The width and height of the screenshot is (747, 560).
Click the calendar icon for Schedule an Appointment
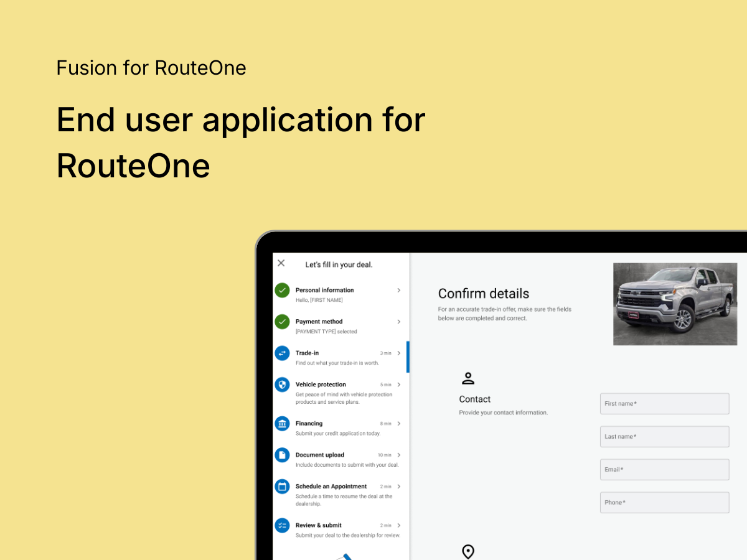(282, 487)
